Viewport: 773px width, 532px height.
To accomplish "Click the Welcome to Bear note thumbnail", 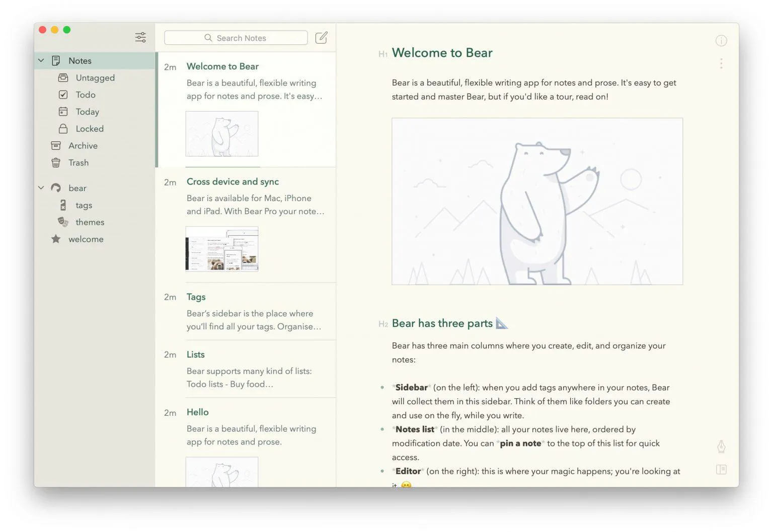I will click(222, 134).
